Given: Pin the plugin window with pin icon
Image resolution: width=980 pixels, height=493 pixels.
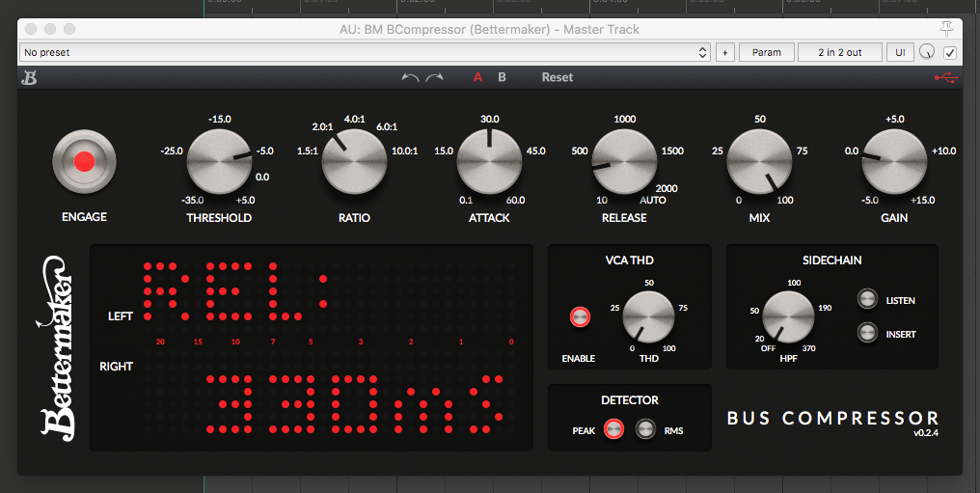Looking at the screenshot, I should click(x=948, y=28).
